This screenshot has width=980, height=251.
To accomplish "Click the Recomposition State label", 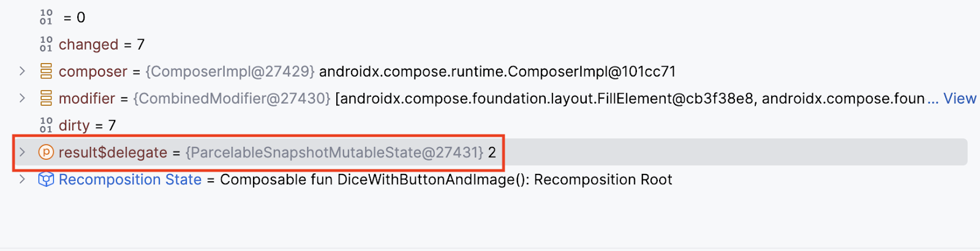I will (x=130, y=179).
